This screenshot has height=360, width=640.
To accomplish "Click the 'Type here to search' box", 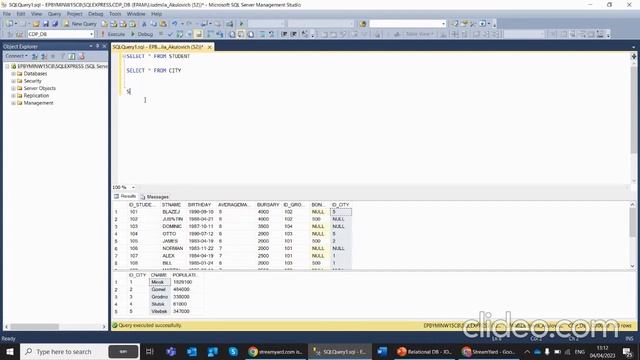I will (64, 351).
